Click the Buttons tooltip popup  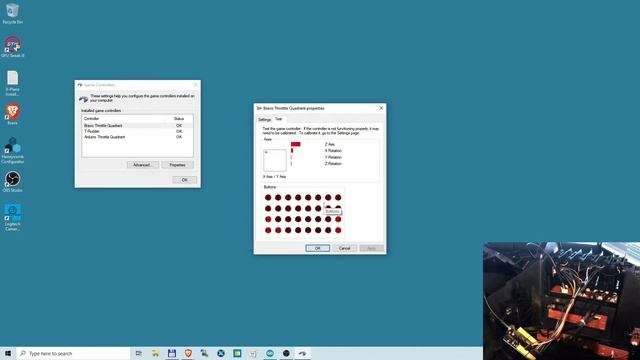(332, 211)
